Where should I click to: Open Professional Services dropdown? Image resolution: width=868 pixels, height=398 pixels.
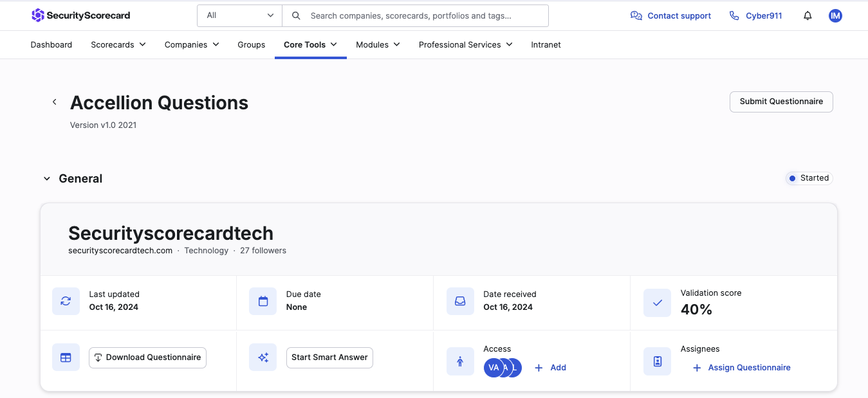466,44
